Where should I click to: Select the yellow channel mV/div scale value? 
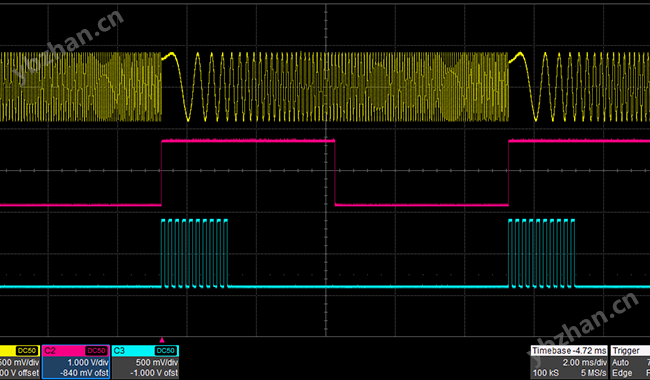pos(19,362)
